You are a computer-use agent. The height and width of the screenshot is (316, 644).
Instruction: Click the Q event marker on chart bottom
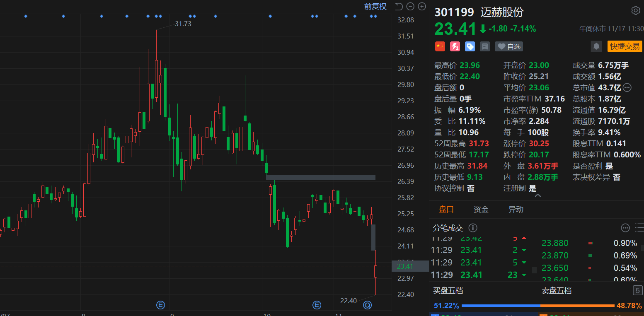point(368,305)
